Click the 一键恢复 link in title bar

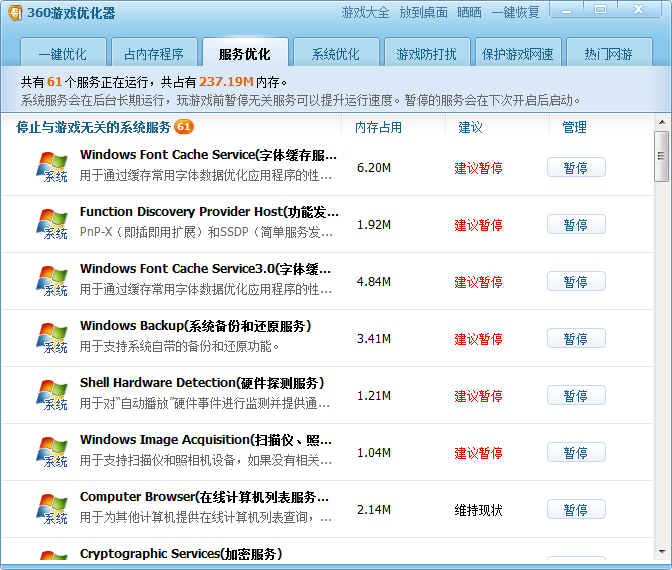pyautogui.click(x=515, y=12)
